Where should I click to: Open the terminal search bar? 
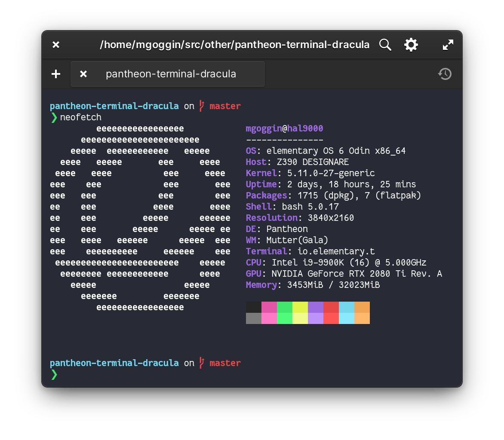[x=385, y=45]
